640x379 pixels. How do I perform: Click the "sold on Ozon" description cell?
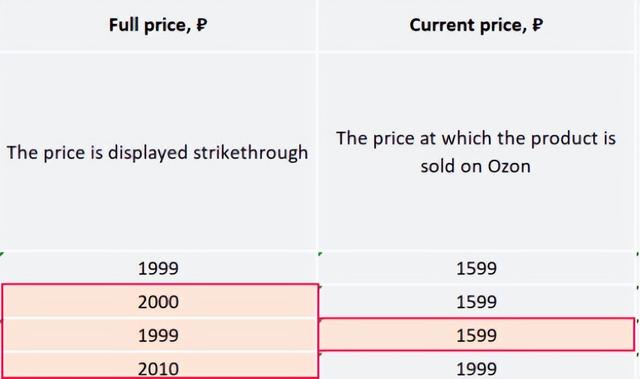click(476, 152)
